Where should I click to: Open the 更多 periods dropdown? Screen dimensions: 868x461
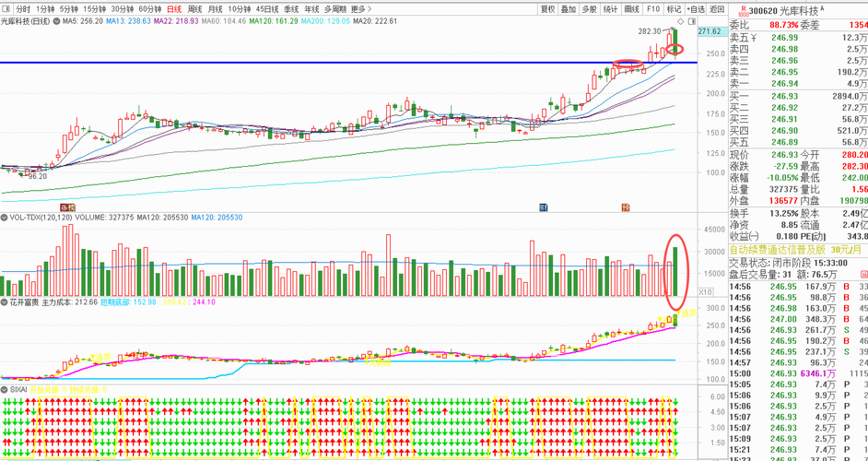(361, 9)
